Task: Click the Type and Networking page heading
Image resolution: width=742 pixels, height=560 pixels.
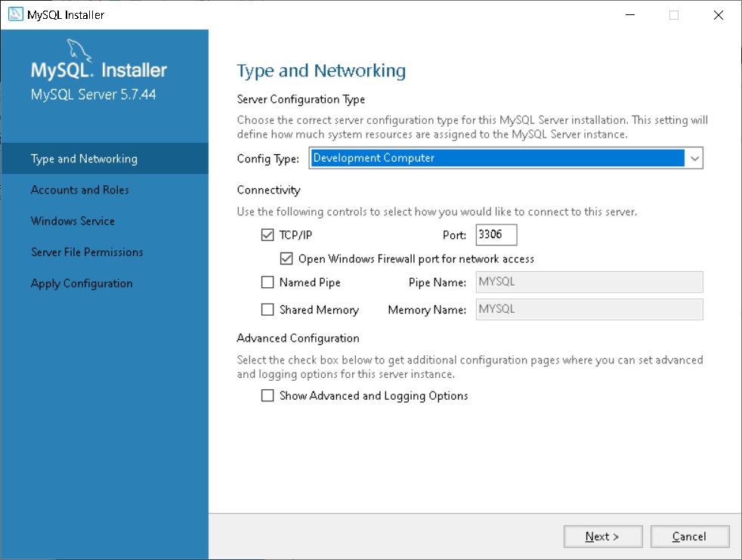Action: [321, 71]
